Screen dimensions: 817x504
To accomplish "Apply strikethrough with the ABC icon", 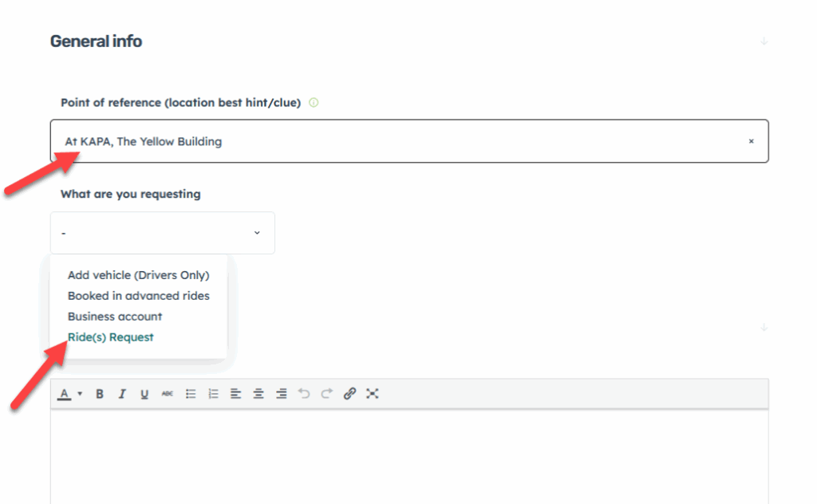I will point(167,394).
